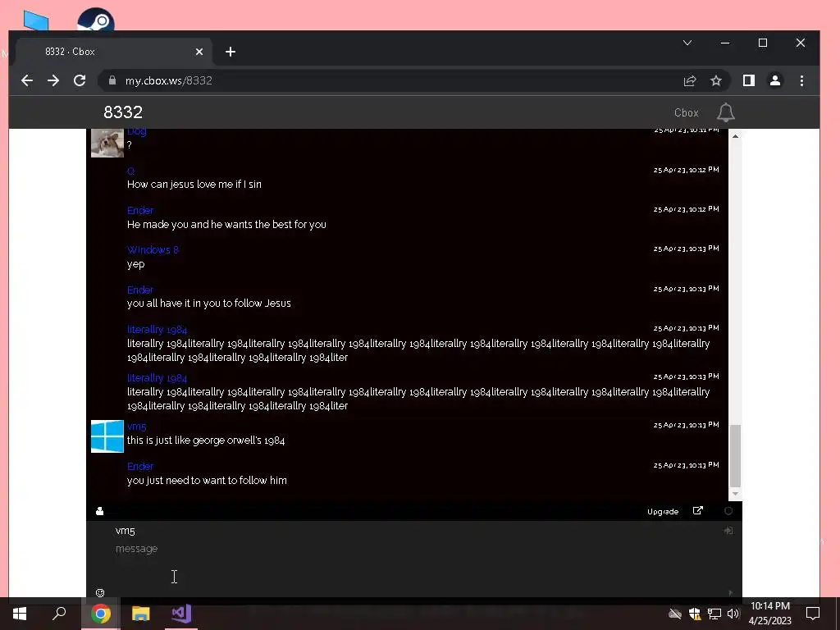Open the Action Center notifications
This screenshot has height=630, width=840.
(x=813, y=614)
